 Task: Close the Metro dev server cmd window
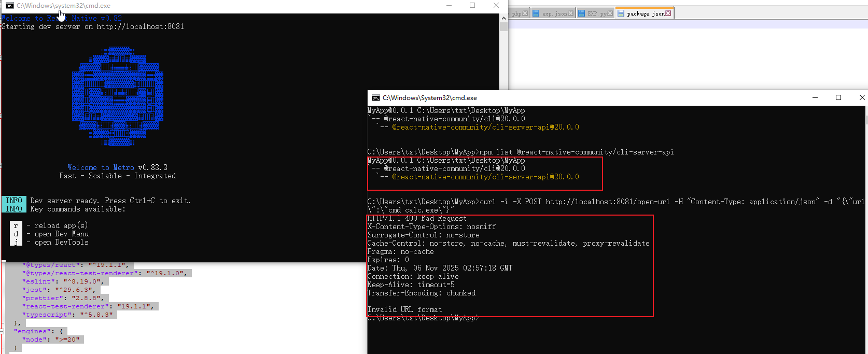pyautogui.click(x=496, y=5)
